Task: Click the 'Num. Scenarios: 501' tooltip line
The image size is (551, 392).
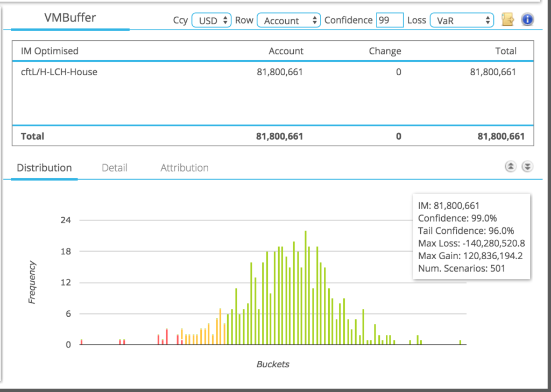Action: coord(461,268)
